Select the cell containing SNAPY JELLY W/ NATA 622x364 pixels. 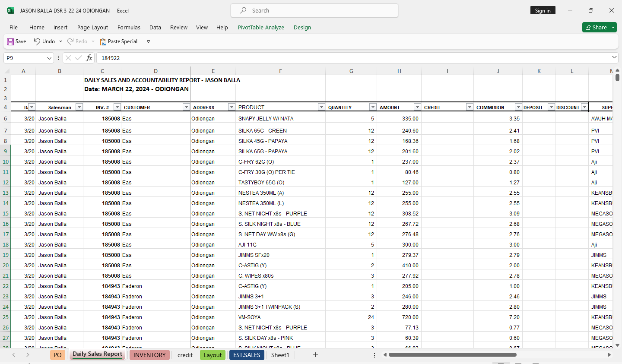[280, 118]
